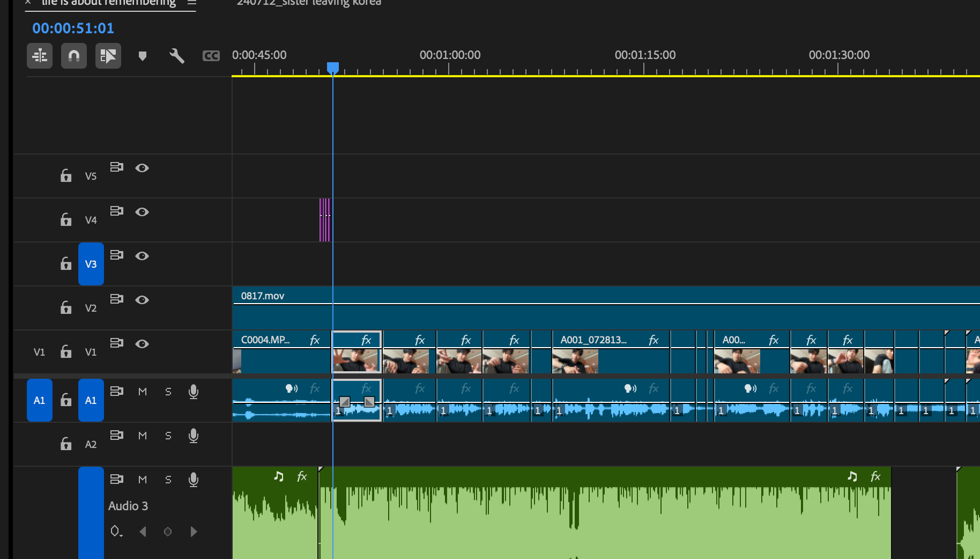Open the sequence panel hamburger menu
Image resolution: width=980 pixels, height=559 pixels.
[x=192, y=3]
